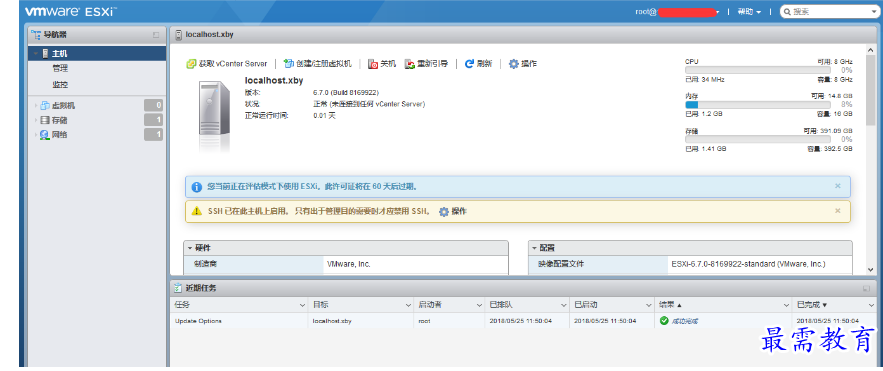Image resolution: width=883 pixels, height=371 pixels.
Task: Click the storage (存储) usage bar
Action: (757, 139)
